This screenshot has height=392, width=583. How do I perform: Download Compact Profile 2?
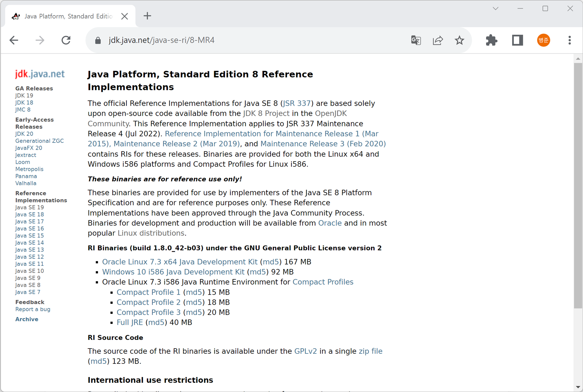pyautogui.click(x=148, y=302)
